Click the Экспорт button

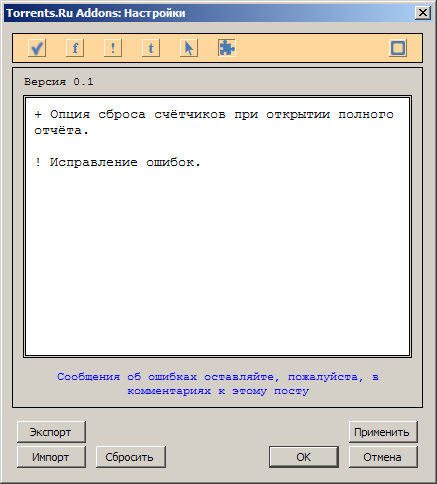click(51, 432)
